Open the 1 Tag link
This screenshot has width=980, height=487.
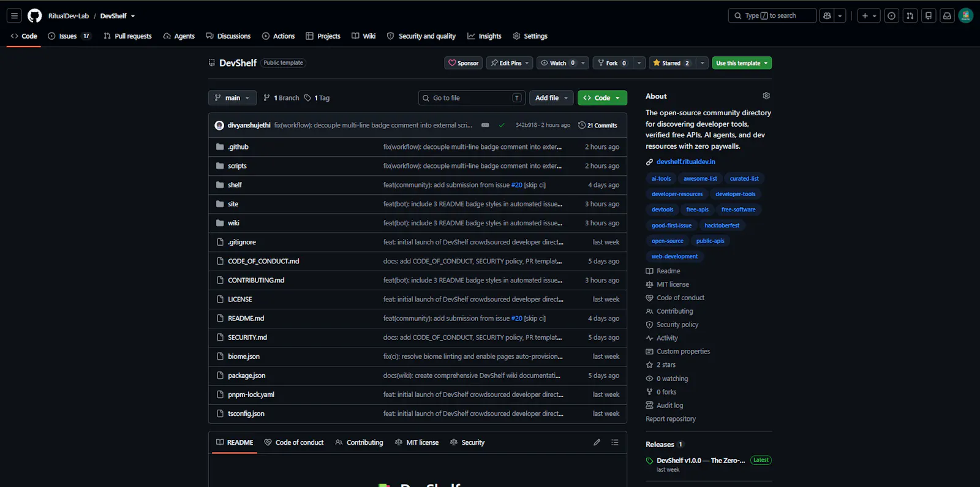point(317,98)
